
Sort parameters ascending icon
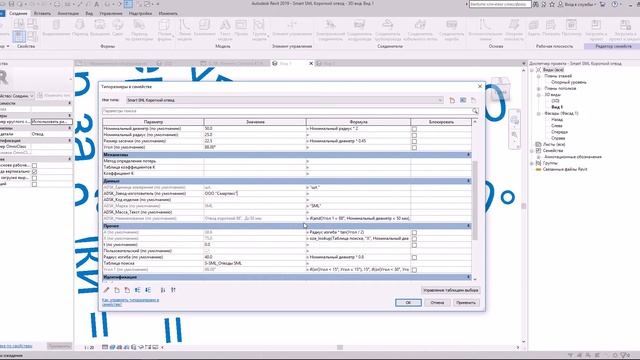(x=163, y=290)
